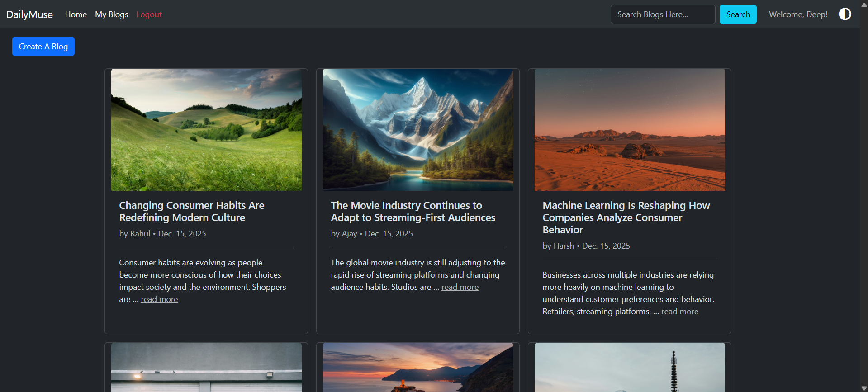The height and width of the screenshot is (392, 868).
Task: Go to My Blogs page
Action: click(111, 14)
